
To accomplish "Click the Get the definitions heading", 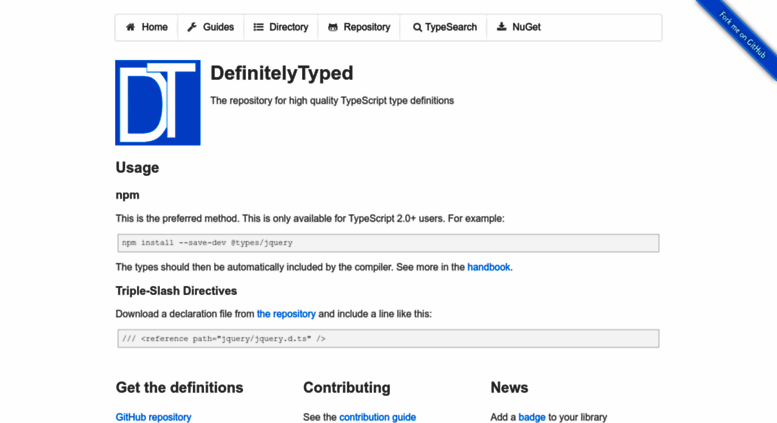I will pos(179,387).
